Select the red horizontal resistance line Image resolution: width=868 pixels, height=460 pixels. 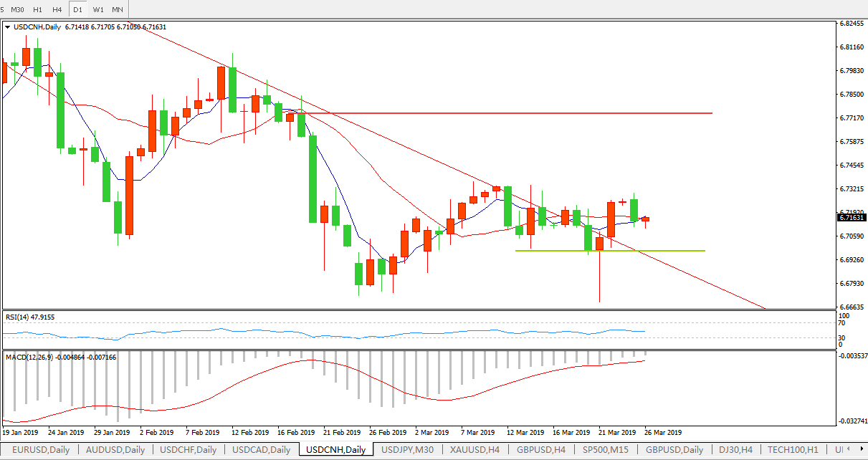click(x=573, y=113)
